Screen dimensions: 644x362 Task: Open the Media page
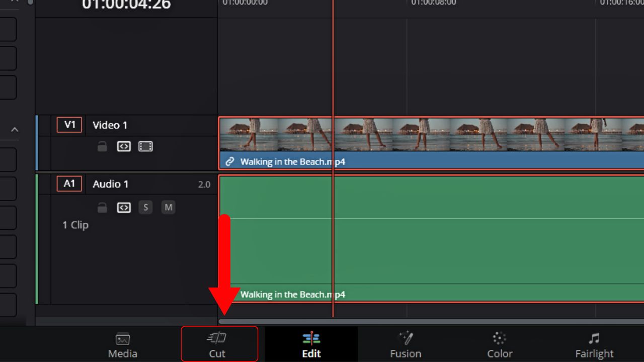[123, 344]
